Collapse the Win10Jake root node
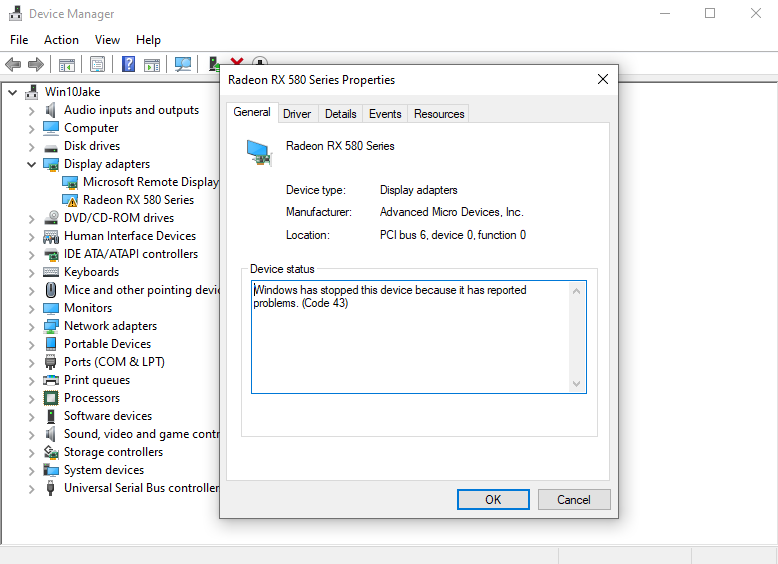 coord(13,92)
